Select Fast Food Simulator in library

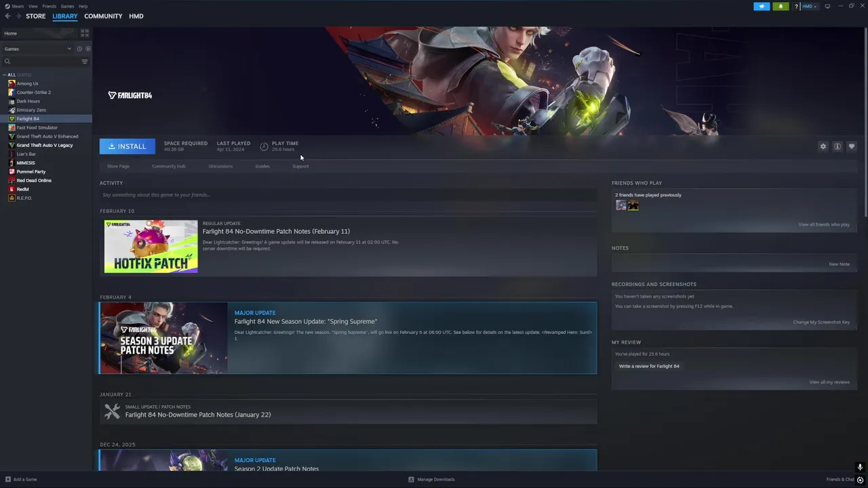[x=46, y=127]
